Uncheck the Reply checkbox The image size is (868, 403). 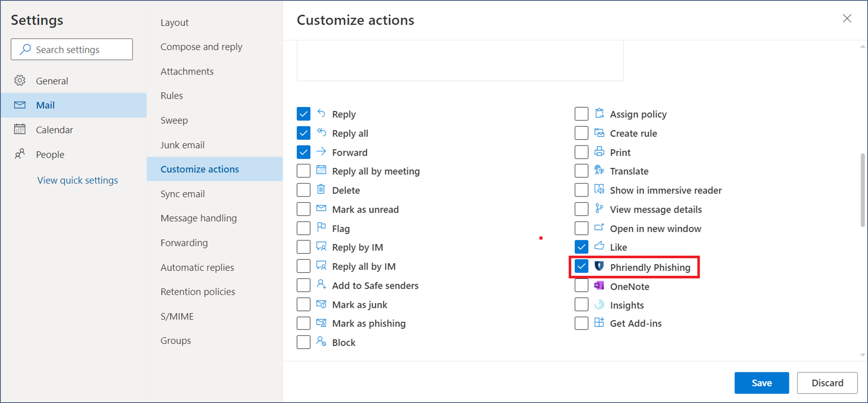(304, 114)
